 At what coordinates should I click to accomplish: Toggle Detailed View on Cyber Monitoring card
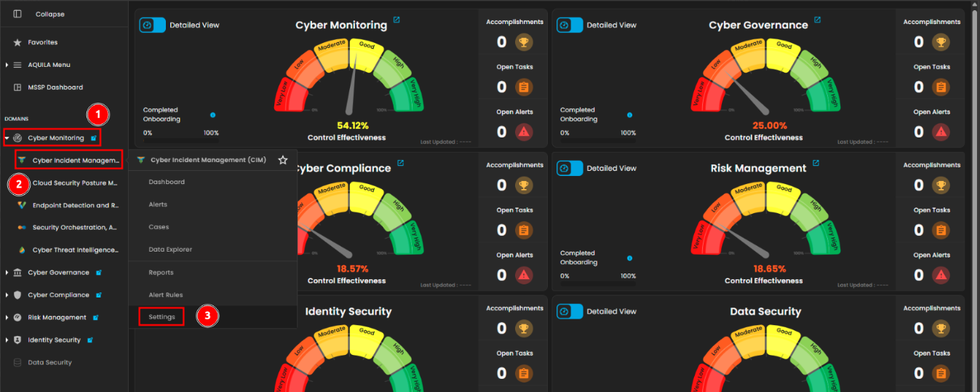click(153, 25)
